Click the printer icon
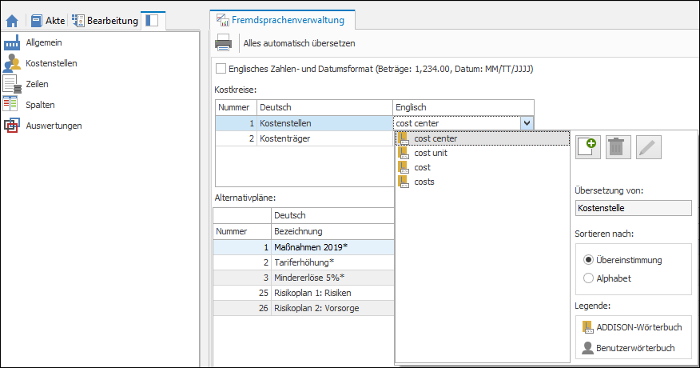 click(x=223, y=43)
